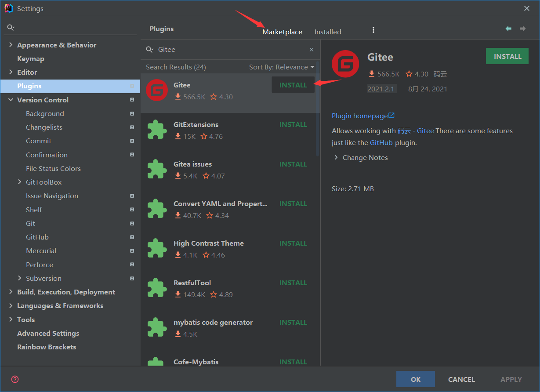540x392 pixels.
Task: Open the GitHub link in description
Action: click(381, 142)
